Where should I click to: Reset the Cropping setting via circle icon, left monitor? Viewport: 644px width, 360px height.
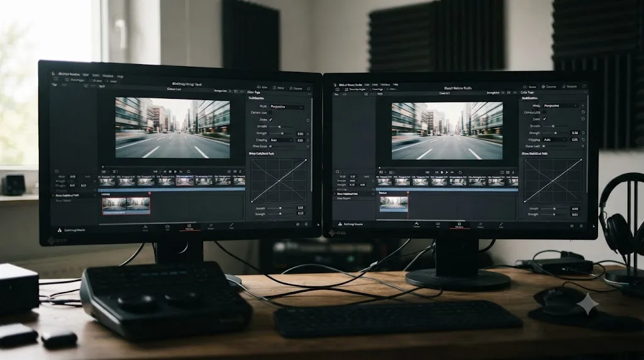[x=308, y=140]
